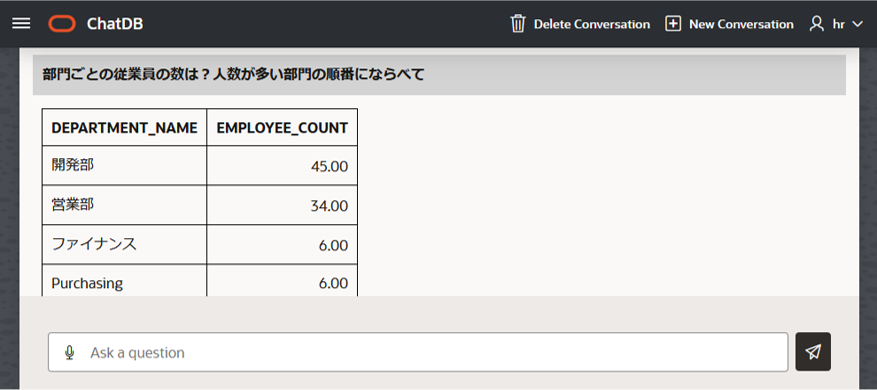Screen dimensions: 877x390
Task: Expand the hr user dropdown chevron
Action: (857, 24)
